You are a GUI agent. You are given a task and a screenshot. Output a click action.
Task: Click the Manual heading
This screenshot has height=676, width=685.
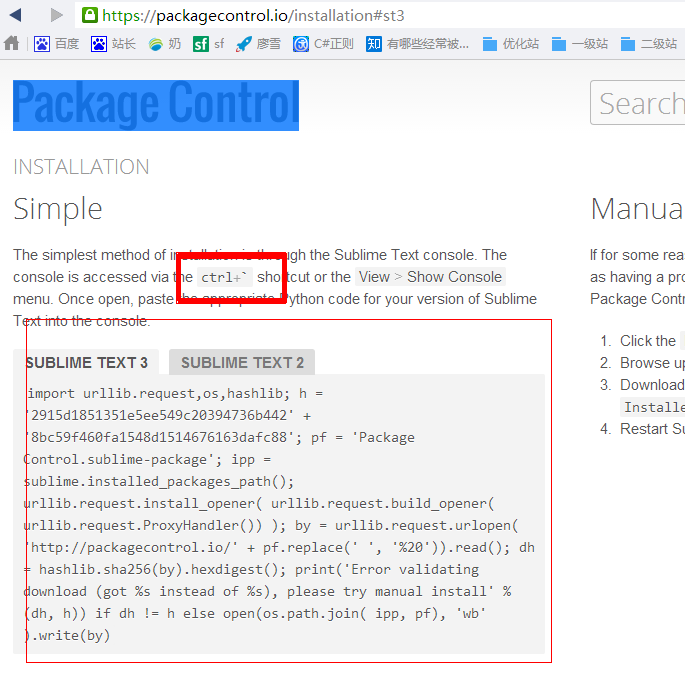[x=637, y=209]
